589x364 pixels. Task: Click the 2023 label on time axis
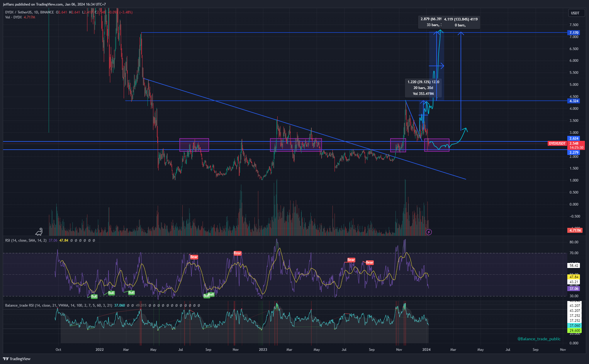tap(263, 349)
